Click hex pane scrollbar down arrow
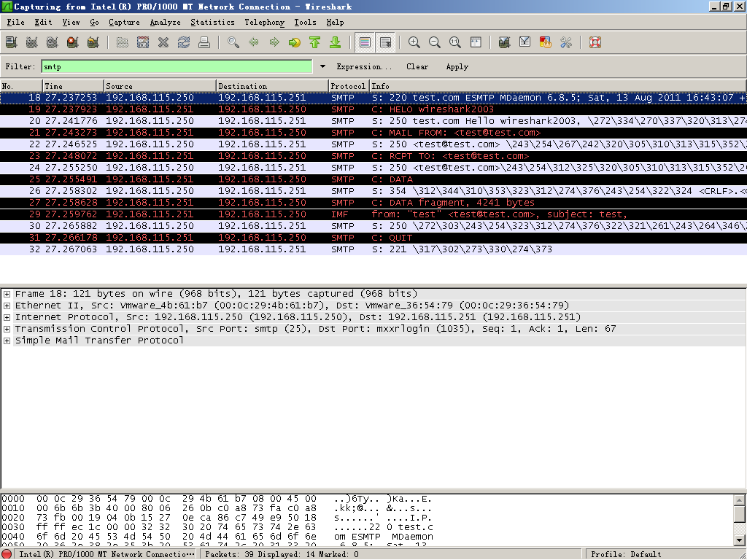The height and width of the screenshot is (560, 747). [740, 540]
